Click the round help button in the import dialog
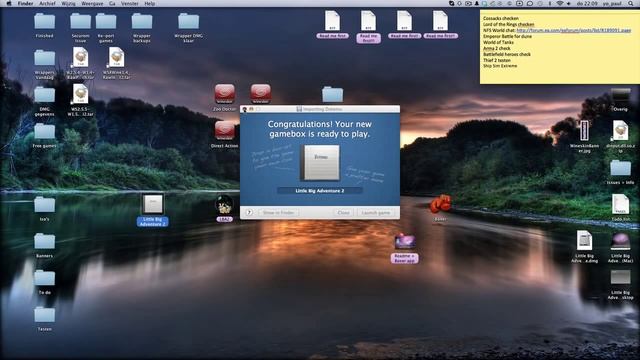 (249, 213)
